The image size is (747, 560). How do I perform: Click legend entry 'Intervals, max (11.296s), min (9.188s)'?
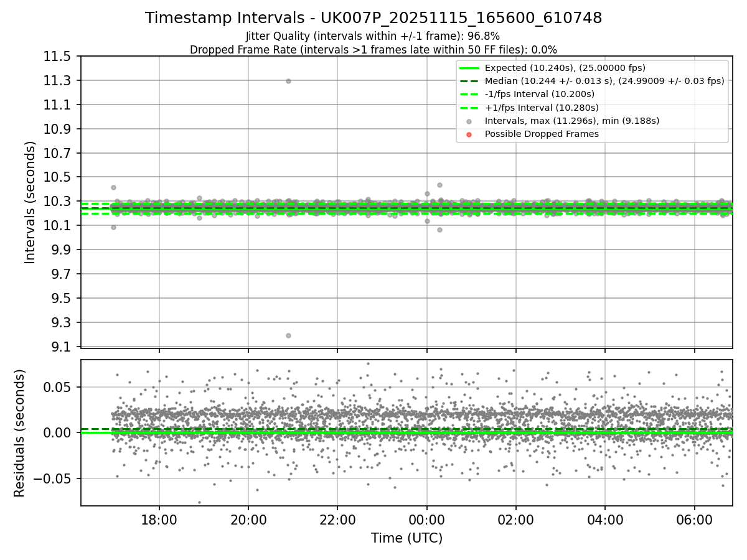click(x=572, y=121)
